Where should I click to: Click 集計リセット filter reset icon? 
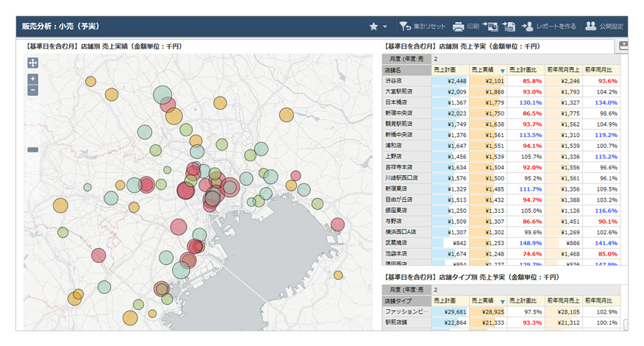click(405, 27)
